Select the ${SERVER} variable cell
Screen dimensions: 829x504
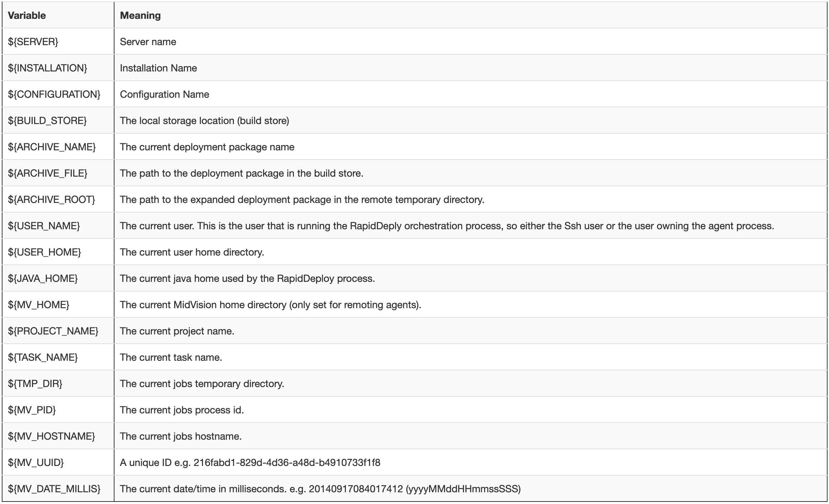tap(58, 42)
